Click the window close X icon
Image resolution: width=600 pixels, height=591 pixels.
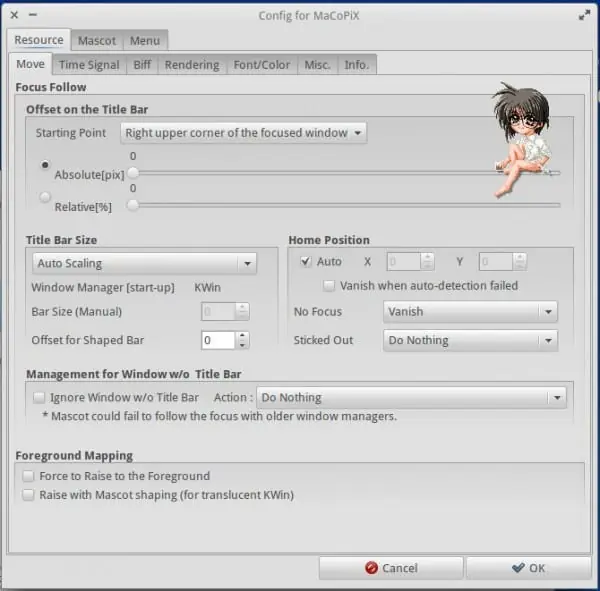click(x=15, y=15)
